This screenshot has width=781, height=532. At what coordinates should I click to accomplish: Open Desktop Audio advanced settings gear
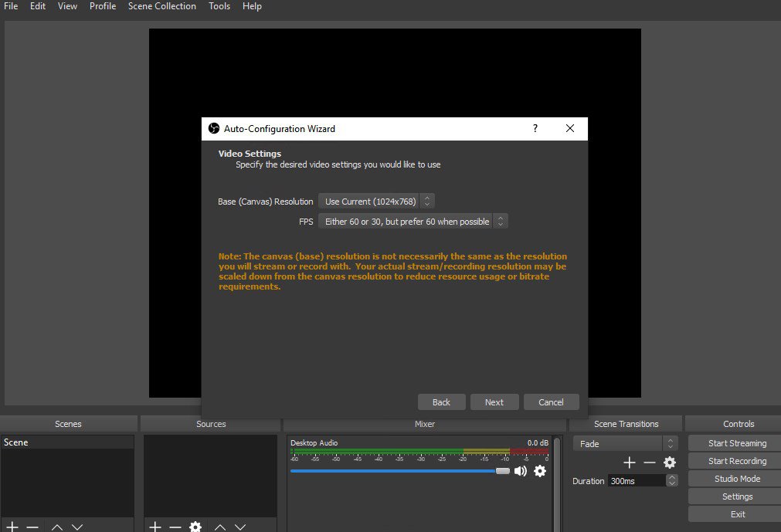[539, 471]
